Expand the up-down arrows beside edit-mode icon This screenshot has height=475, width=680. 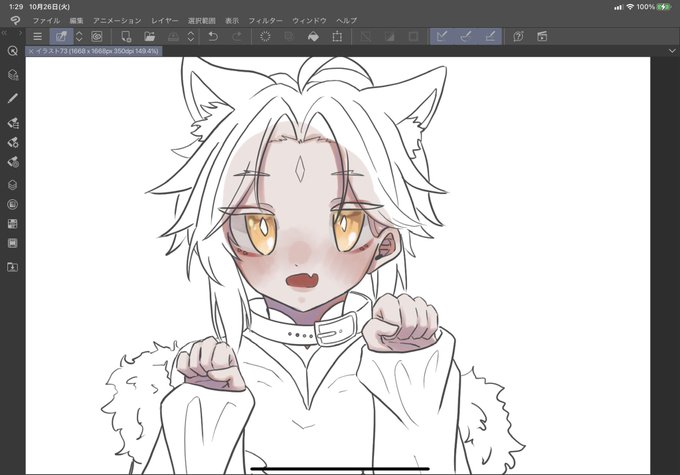coord(79,37)
